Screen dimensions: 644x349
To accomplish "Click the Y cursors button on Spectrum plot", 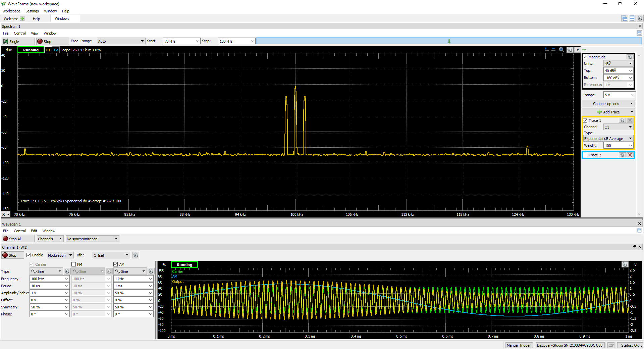I will [x=578, y=50].
